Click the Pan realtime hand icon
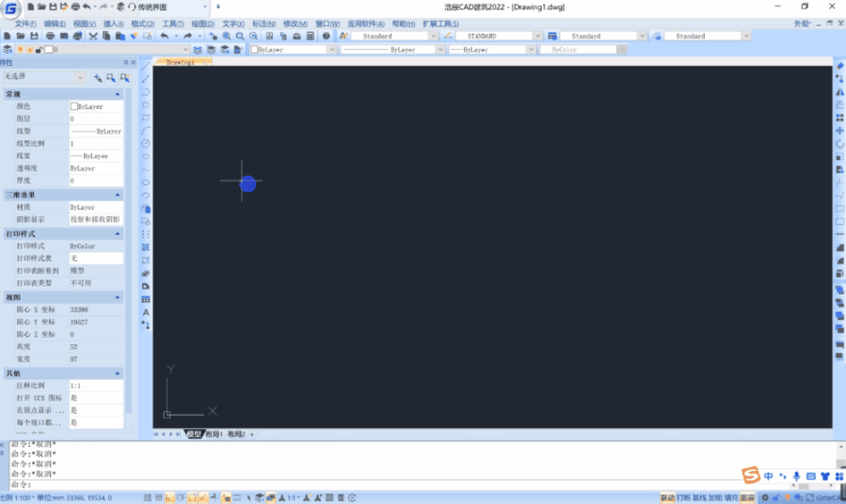Viewport: 846px width, 504px height. click(213, 36)
